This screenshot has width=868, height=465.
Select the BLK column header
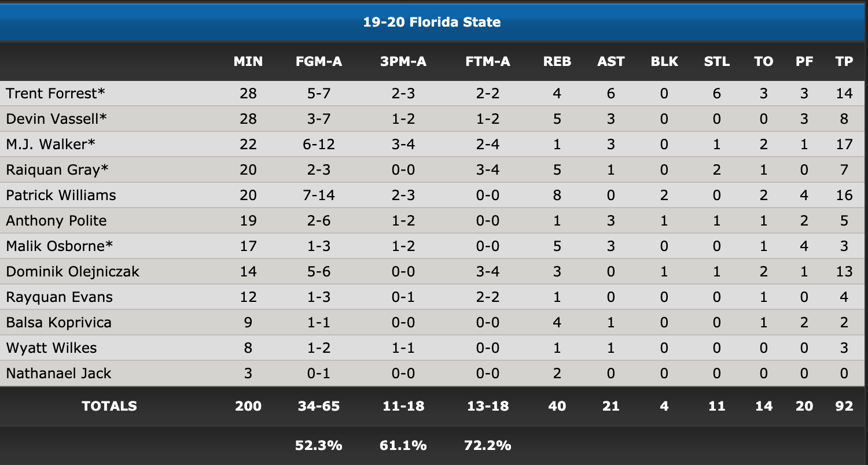[664, 61]
